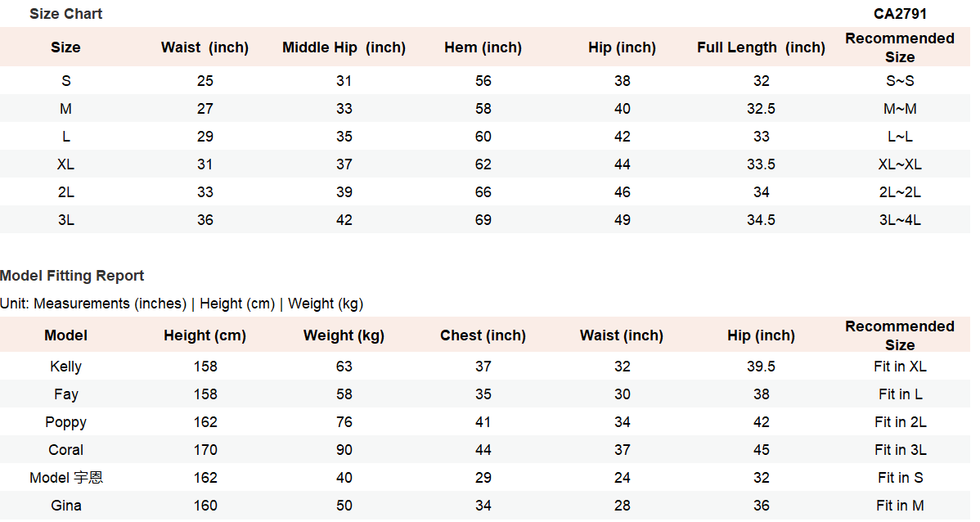Select the XL size row label
The image size is (980, 522).
(66, 164)
